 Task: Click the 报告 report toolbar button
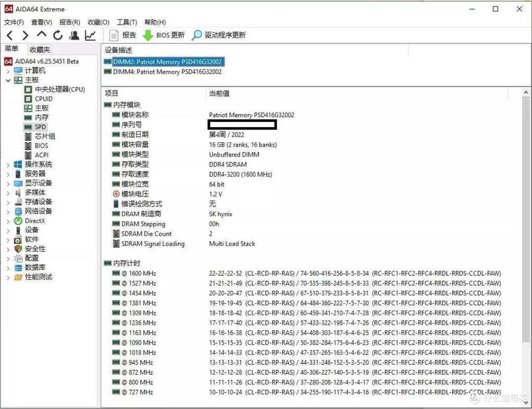(123, 35)
